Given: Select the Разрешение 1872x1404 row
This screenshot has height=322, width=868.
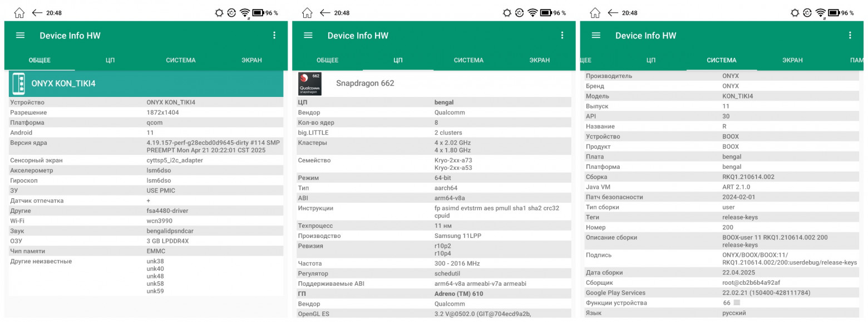Looking at the screenshot, I should (x=146, y=113).
